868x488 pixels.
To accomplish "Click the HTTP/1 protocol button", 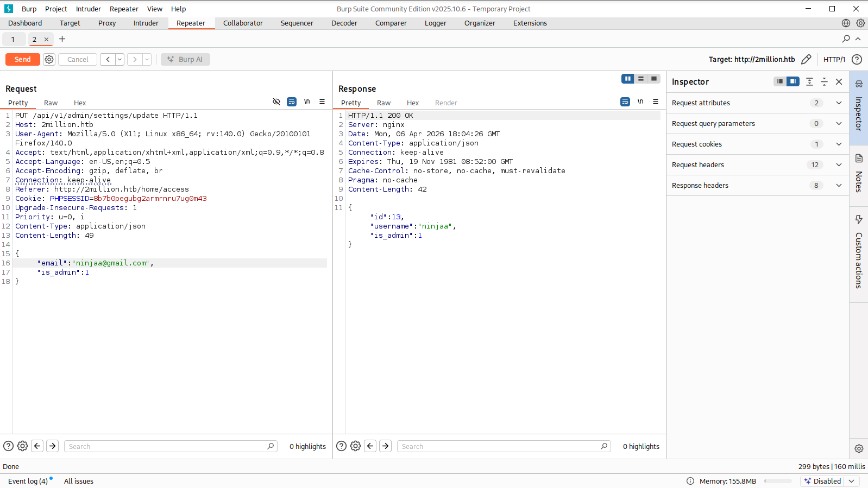I will coord(834,59).
